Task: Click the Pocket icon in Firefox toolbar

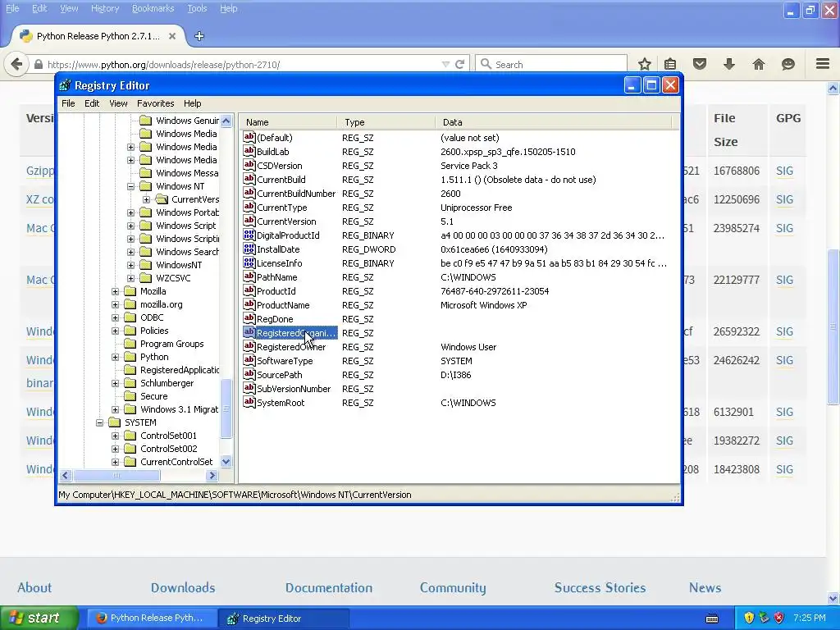Action: [x=700, y=64]
